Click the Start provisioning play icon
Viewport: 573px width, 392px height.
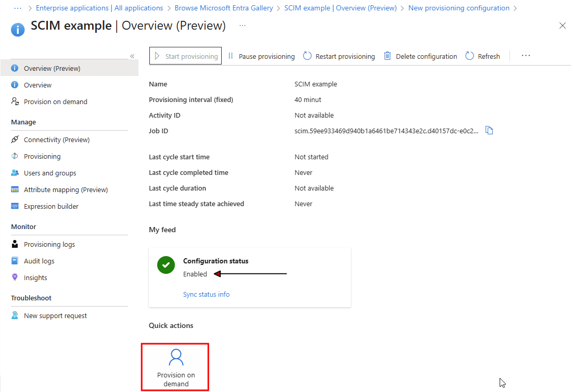pyautogui.click(x=157, y=56)
